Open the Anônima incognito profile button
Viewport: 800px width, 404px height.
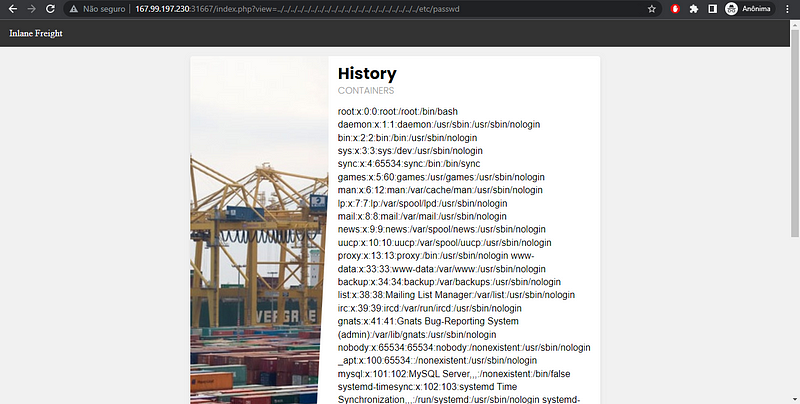(748, 9)
